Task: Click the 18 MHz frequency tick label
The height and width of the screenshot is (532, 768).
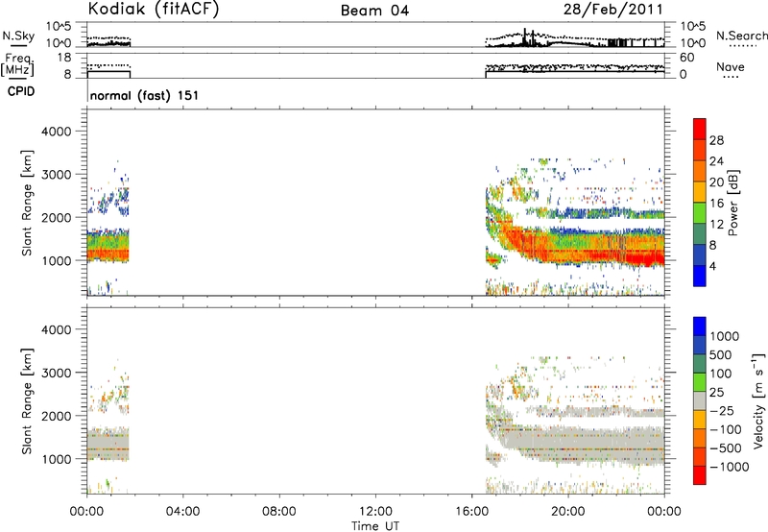Action: click(x=64, y=58)
